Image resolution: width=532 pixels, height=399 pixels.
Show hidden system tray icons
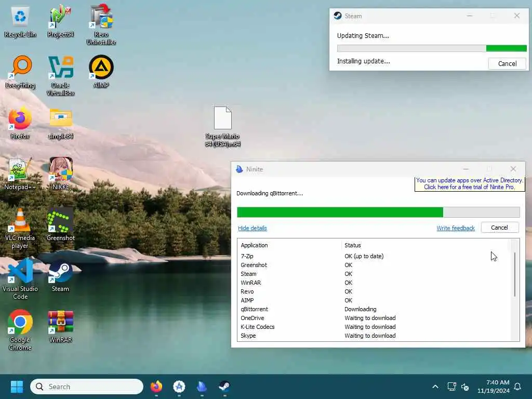click(x=435, y=387)
